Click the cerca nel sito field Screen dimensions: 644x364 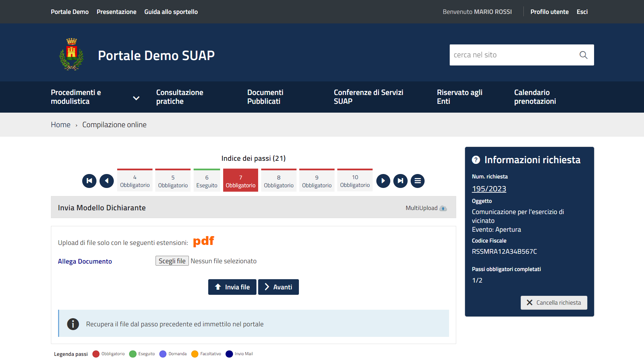point(513,55)
